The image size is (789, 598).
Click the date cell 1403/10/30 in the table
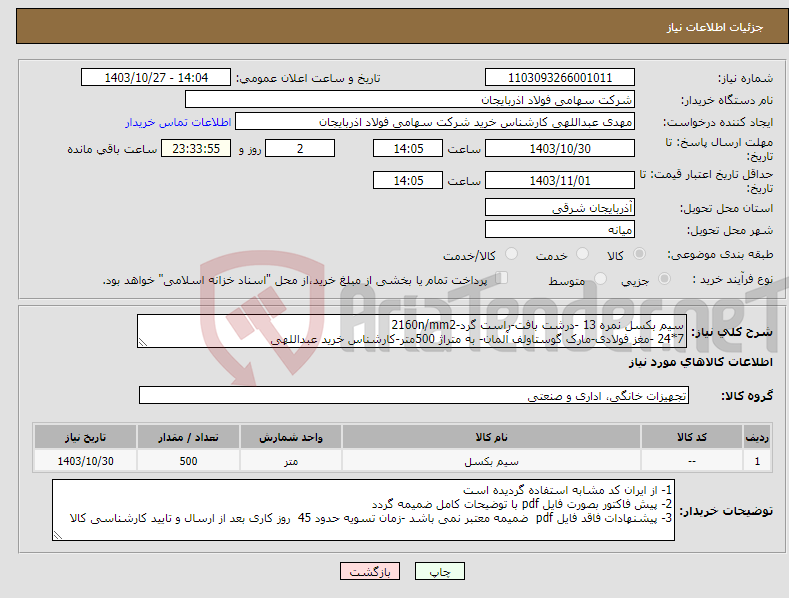[85, 461]
